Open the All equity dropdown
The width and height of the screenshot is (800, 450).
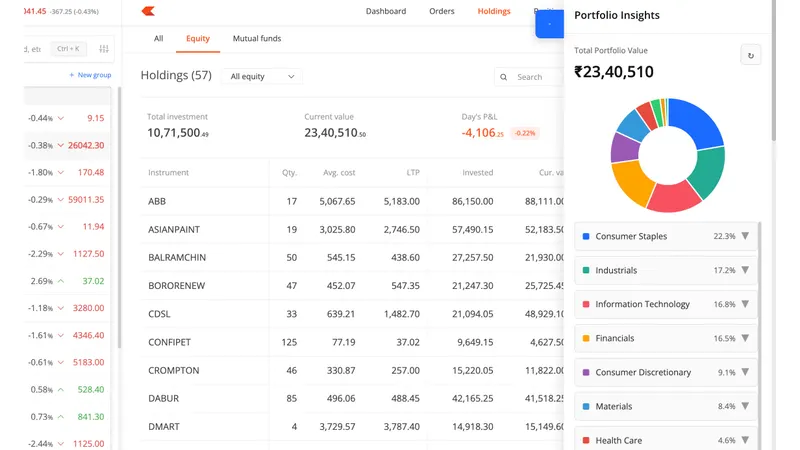262,77
